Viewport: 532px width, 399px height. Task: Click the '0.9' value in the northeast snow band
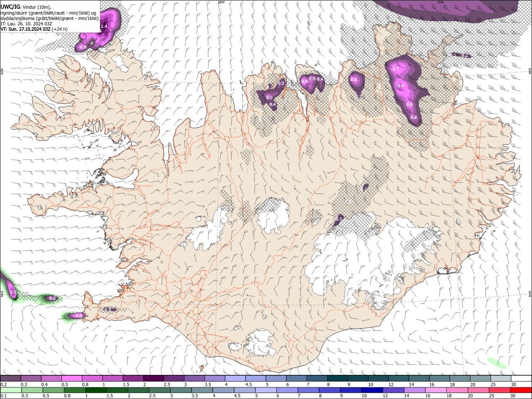coord(401,86)
